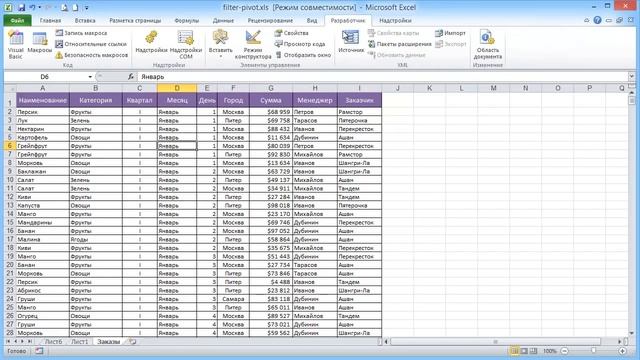Click into the formula bar
This screenshot has width=640, height=360.
(x=383, y=77)
